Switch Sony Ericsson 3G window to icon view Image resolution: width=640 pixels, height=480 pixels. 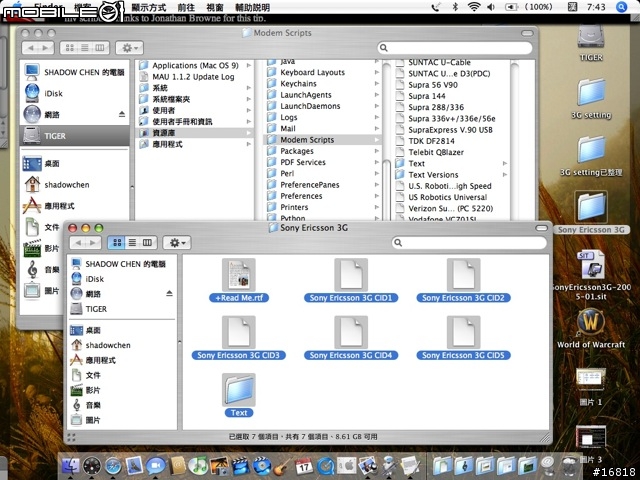pos(117,243)
